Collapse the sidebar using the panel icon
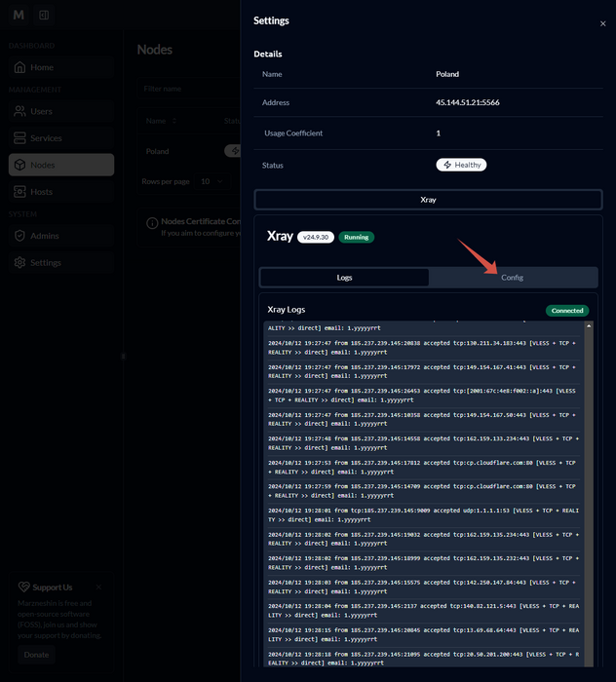616x682 pixels. coord(44,16)
